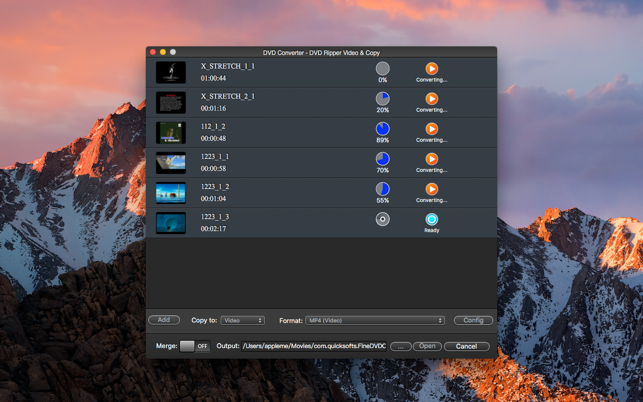
Task: Click the 01:00:44 duration text
Action: tap(213, 78)
